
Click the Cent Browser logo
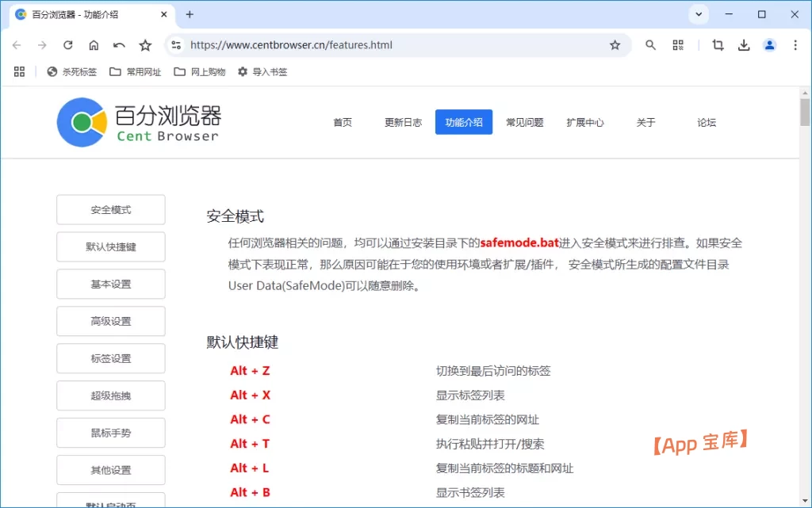pyautogui.click(x=139, y=123)
